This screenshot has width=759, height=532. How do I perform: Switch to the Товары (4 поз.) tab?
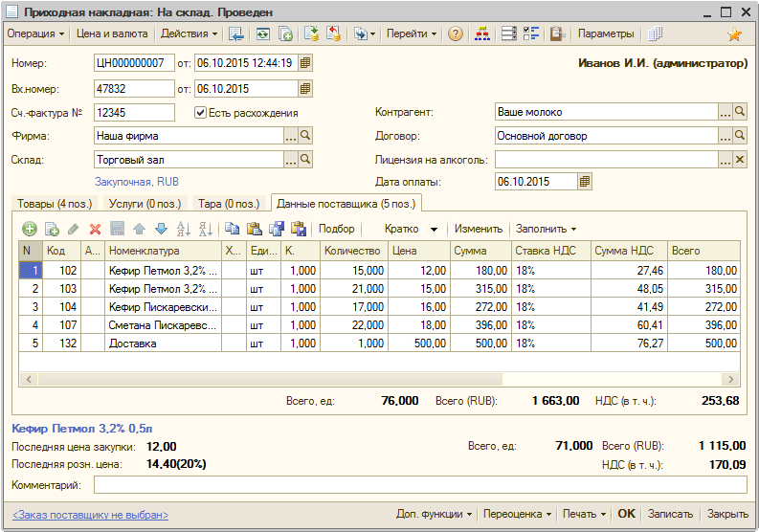click(55, 204)
